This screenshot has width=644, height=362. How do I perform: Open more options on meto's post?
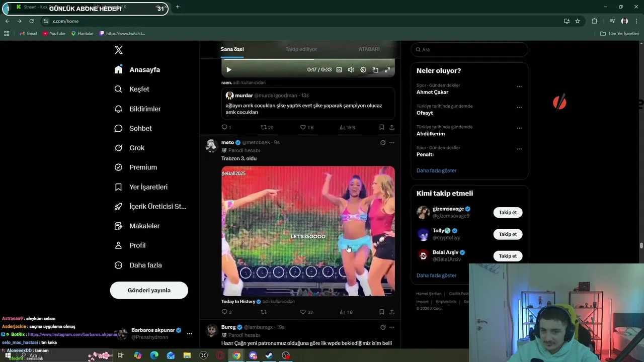tap(392, 142)
